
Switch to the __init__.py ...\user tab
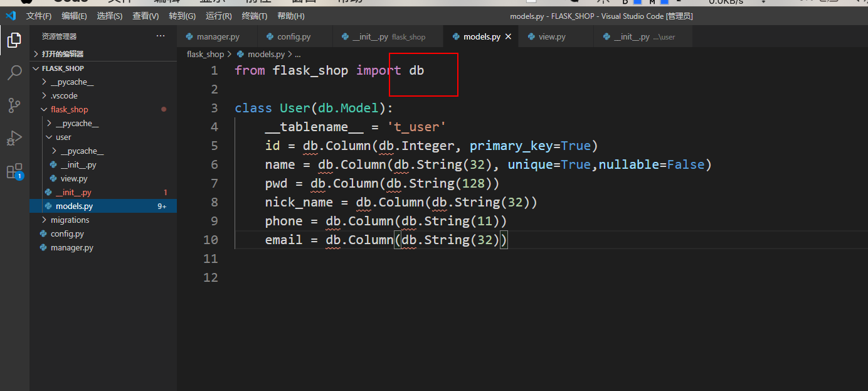point(644,37)
